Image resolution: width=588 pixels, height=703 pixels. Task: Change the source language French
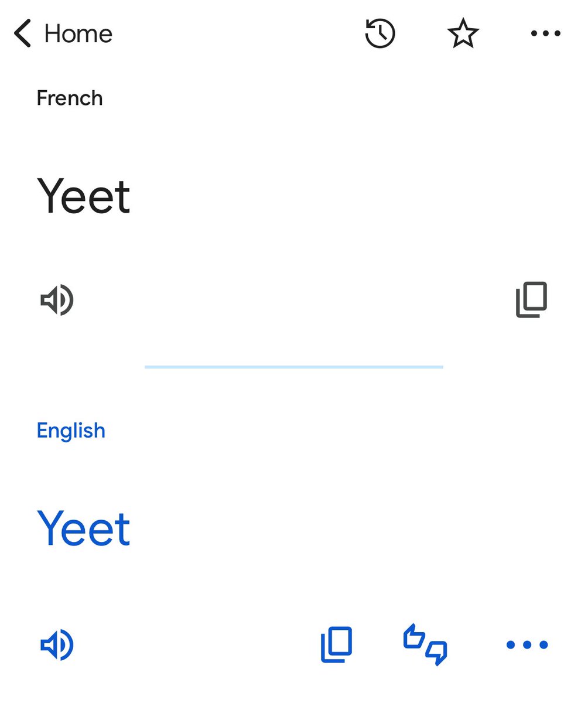pyautogui.click(x=70, y=98)
